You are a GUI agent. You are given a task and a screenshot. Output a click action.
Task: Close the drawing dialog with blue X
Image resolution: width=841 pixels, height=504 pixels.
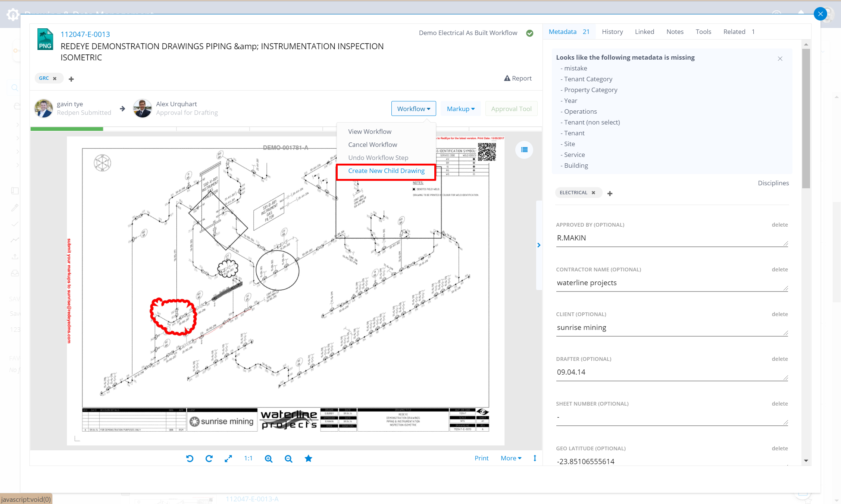tap(820, 14)
